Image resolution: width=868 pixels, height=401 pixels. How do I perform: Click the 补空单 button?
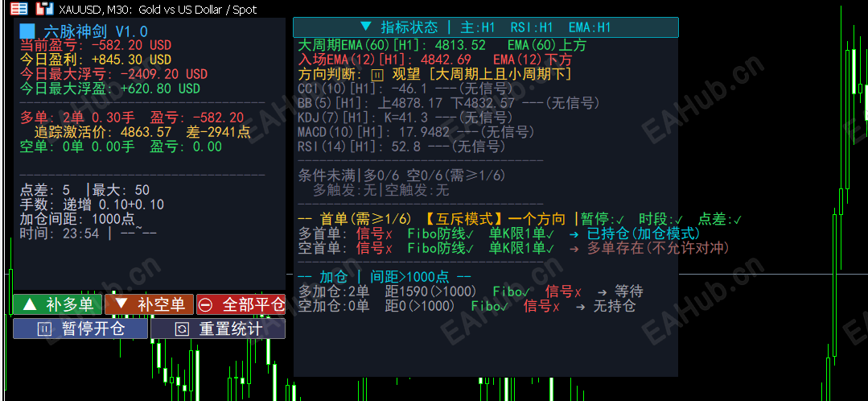(149, 304)
